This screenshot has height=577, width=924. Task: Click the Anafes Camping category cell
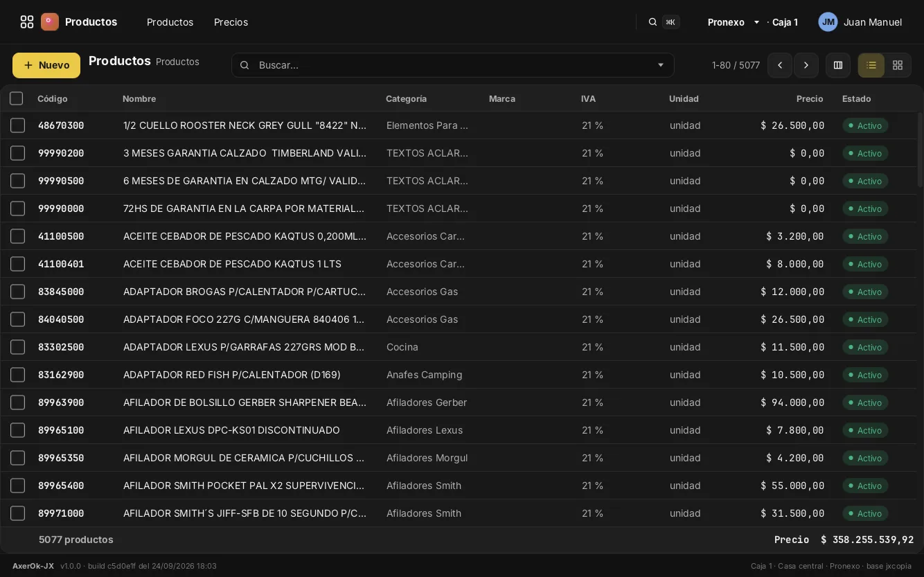click(424, 375)
